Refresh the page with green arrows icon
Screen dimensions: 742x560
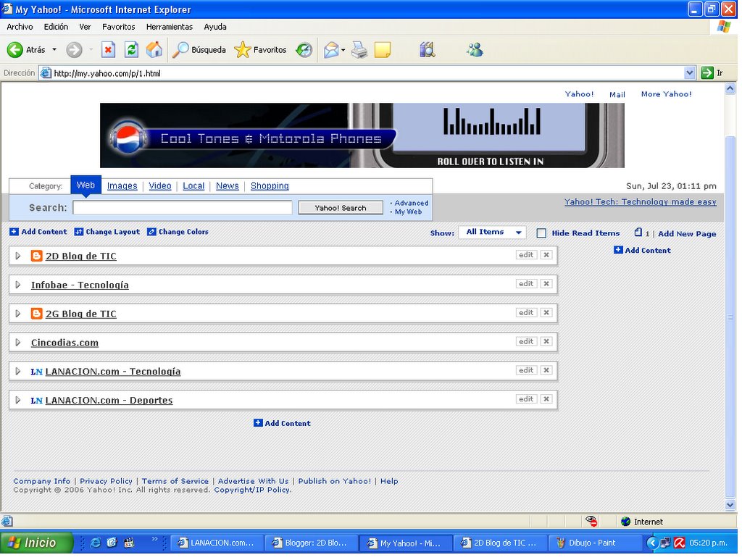click(131, 50)
